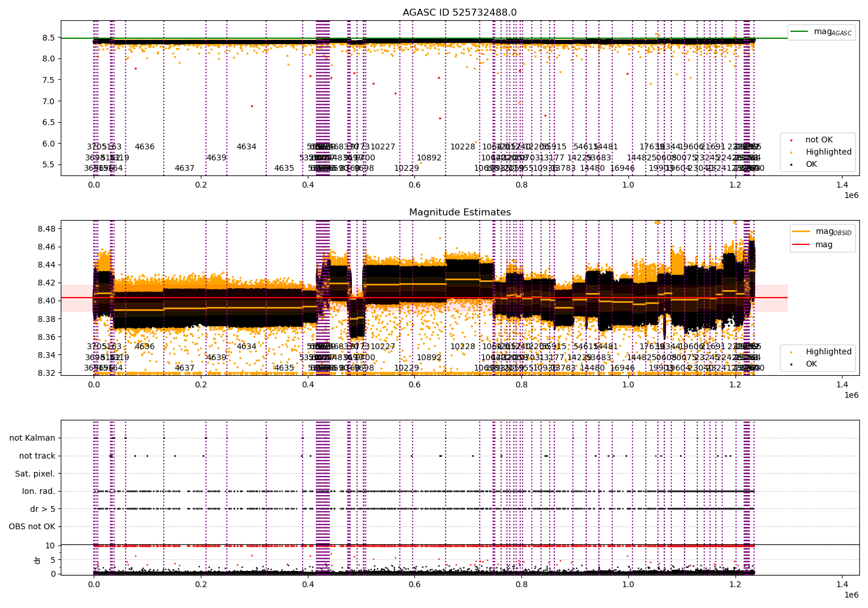Click the '1.4' x tick under top plot
868x608 pixels.
pos(842,185)
